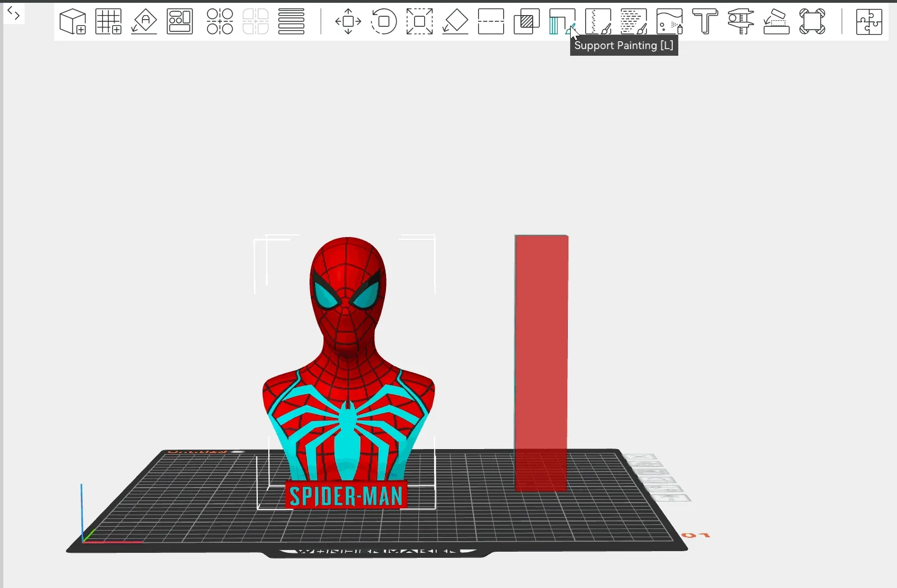Activate the Support Painting tool
This screenshot has height=588, width=897.
point(562,22)
